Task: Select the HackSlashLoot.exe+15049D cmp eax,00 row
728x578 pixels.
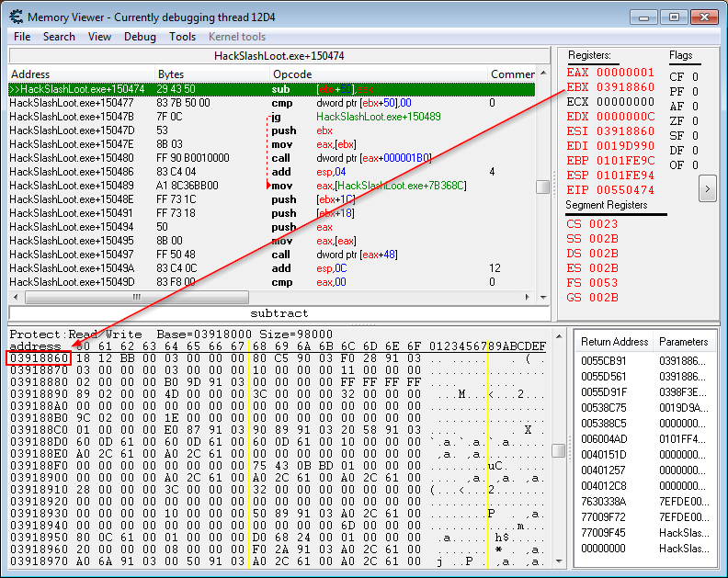Action: 272,282
